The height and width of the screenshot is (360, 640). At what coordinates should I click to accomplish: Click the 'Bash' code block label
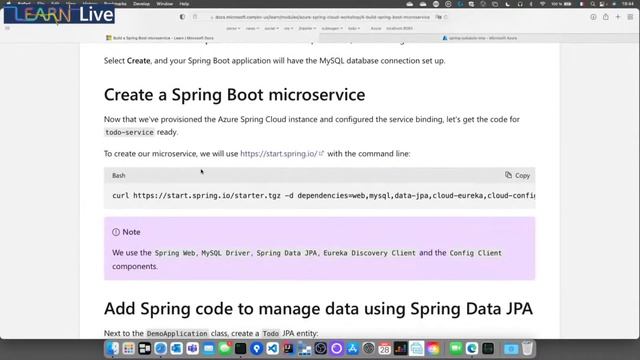click(x=119, y=176)
